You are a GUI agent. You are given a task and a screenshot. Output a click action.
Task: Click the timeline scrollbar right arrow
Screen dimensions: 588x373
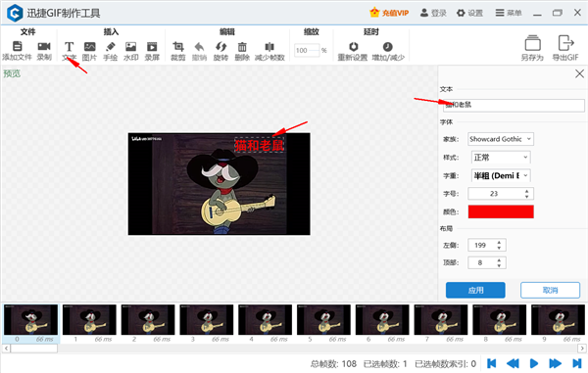click(581, 349)
